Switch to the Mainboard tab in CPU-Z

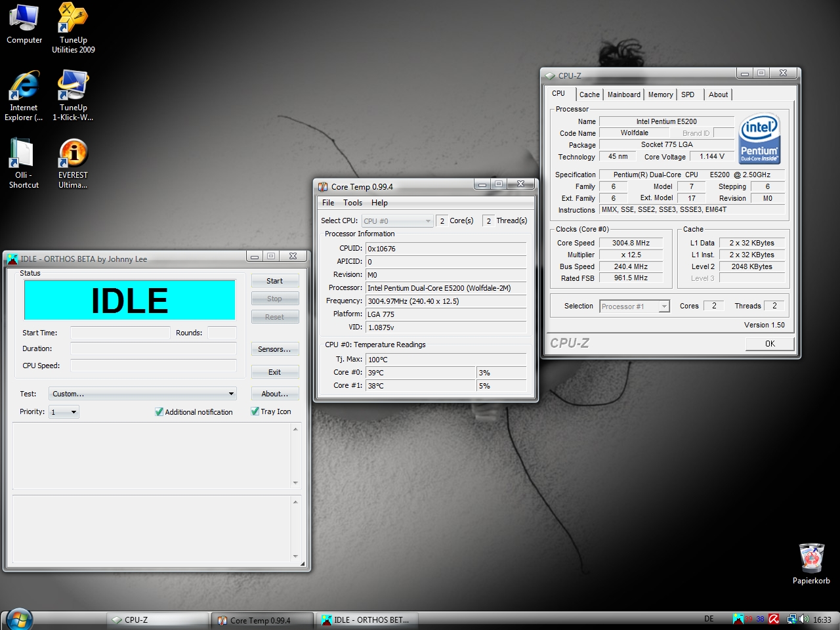coord(623,94)
